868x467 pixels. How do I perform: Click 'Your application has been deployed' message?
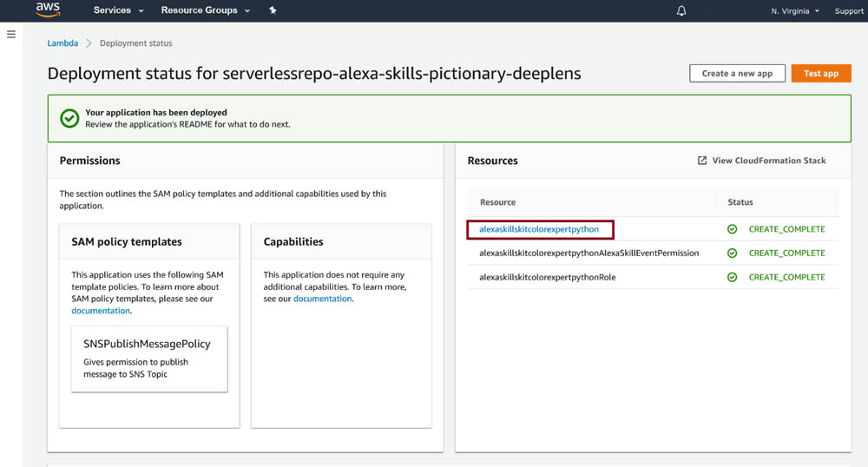[x=156, y=112]
